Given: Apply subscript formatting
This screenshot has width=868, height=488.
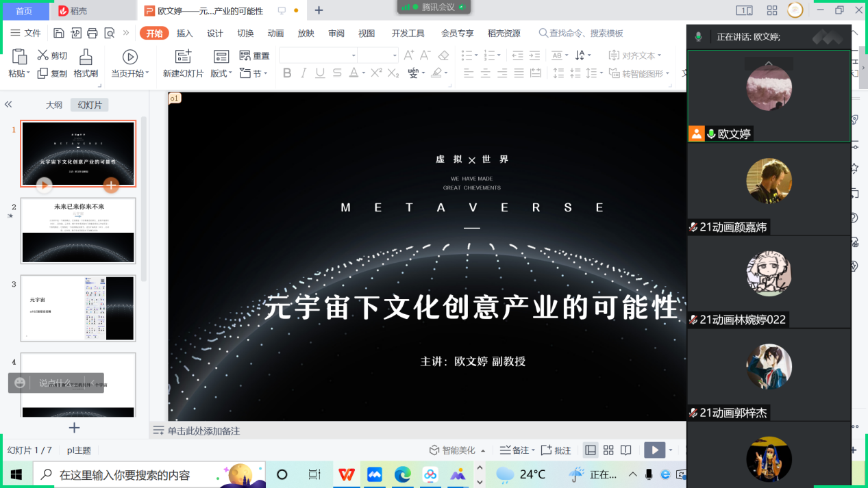Looking at the screenshot, I should (x=393, y=73).
